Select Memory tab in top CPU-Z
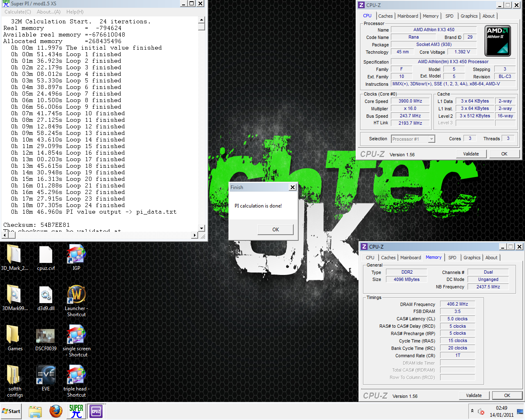 click(431, 16)
